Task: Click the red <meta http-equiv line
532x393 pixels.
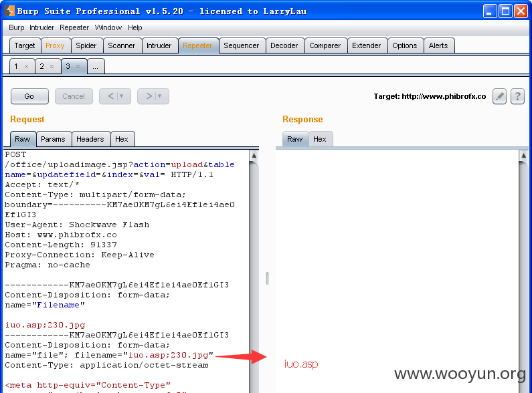Action: [x=88, y=385]
